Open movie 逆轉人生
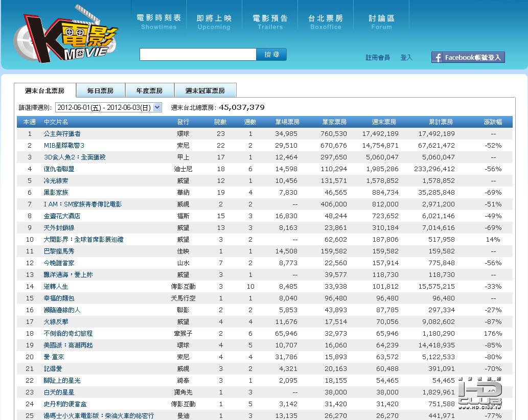 click(x=56, y=287)
